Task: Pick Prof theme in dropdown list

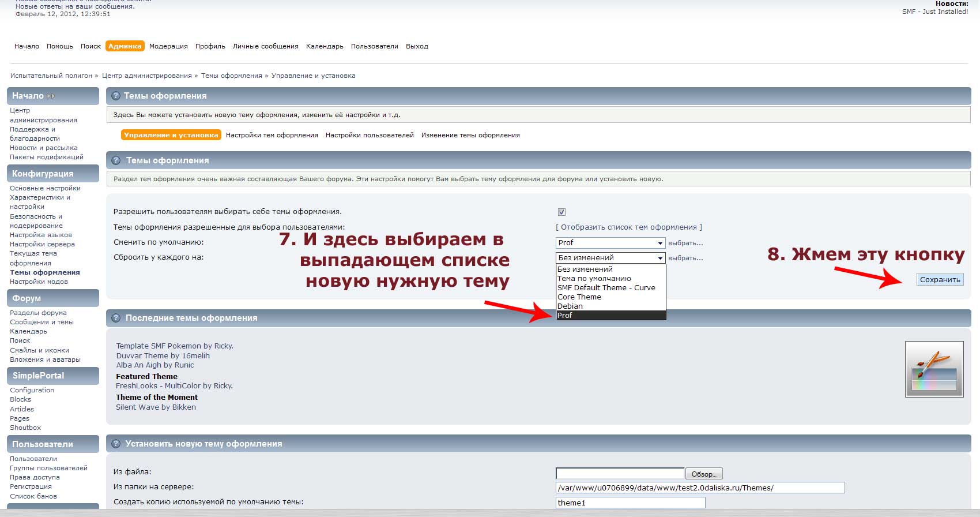Action: (x=610, y=316)
